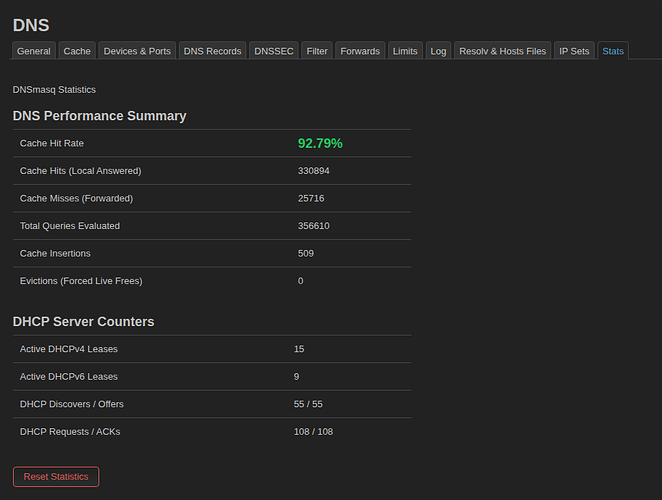Click the DHCP Server Counters heading
Screen dimensions: 662x500
click(84, 322)
